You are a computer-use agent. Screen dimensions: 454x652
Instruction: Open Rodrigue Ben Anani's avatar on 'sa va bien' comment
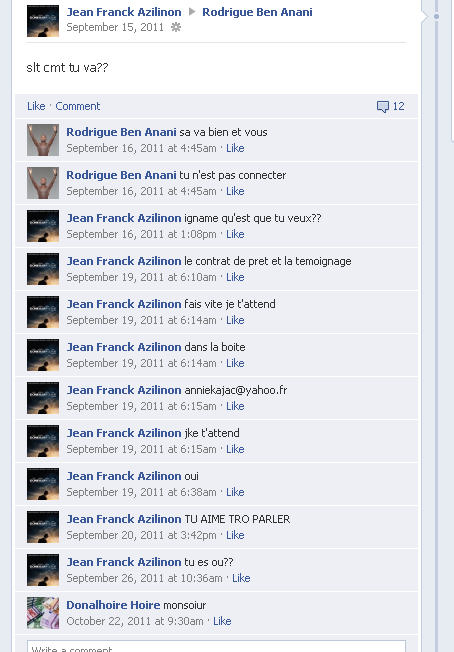pos(43,140)
